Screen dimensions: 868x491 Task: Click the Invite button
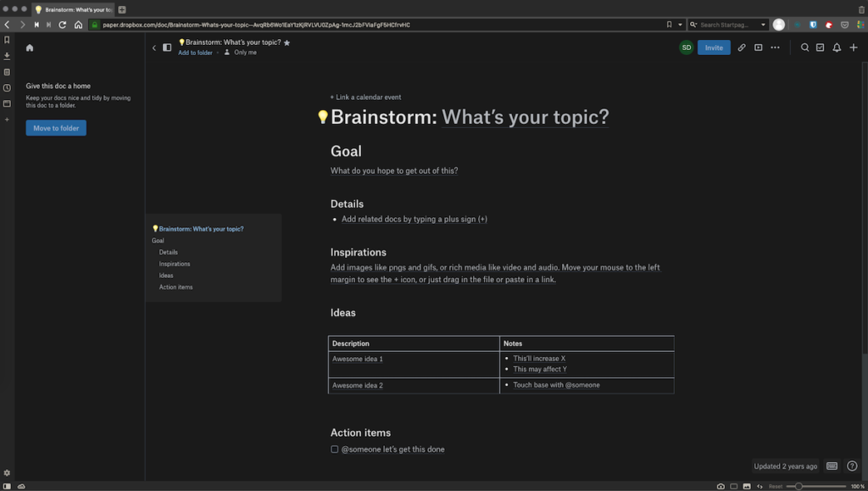click(713, 47)
